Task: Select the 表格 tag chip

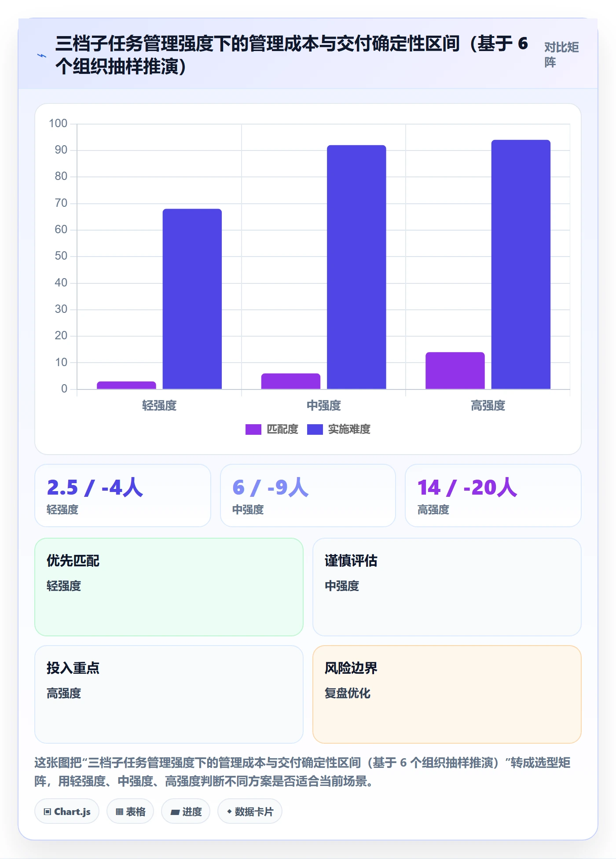Action: coord(130,811)
